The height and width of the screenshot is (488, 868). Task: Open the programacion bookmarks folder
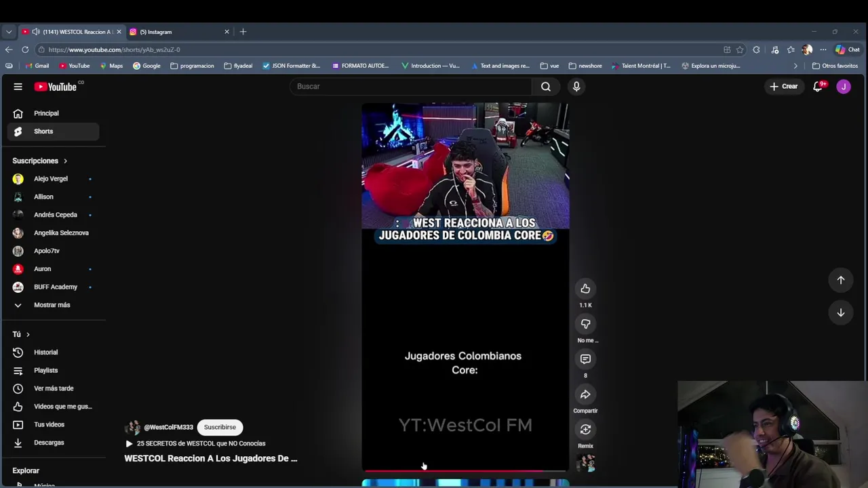pos(192,66)
